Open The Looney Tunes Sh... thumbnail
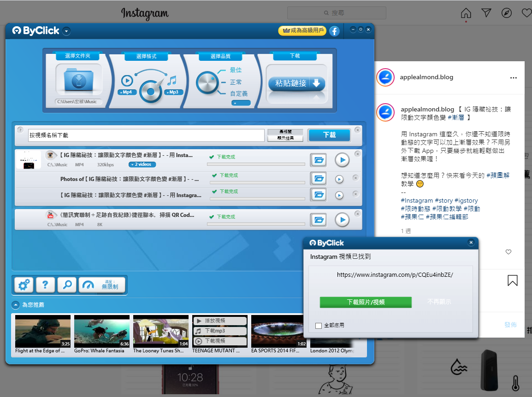The width and height of the screenshot is (532, 397). click(161, 331)
